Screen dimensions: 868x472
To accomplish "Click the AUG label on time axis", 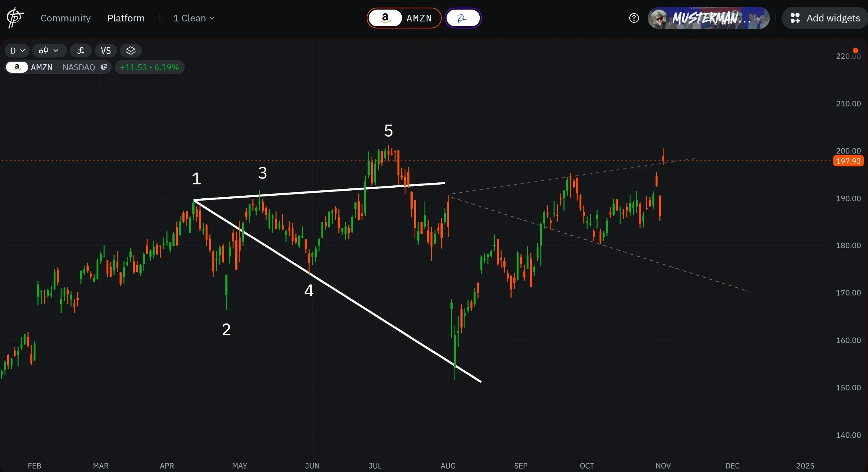I will [x=448, y=466].
